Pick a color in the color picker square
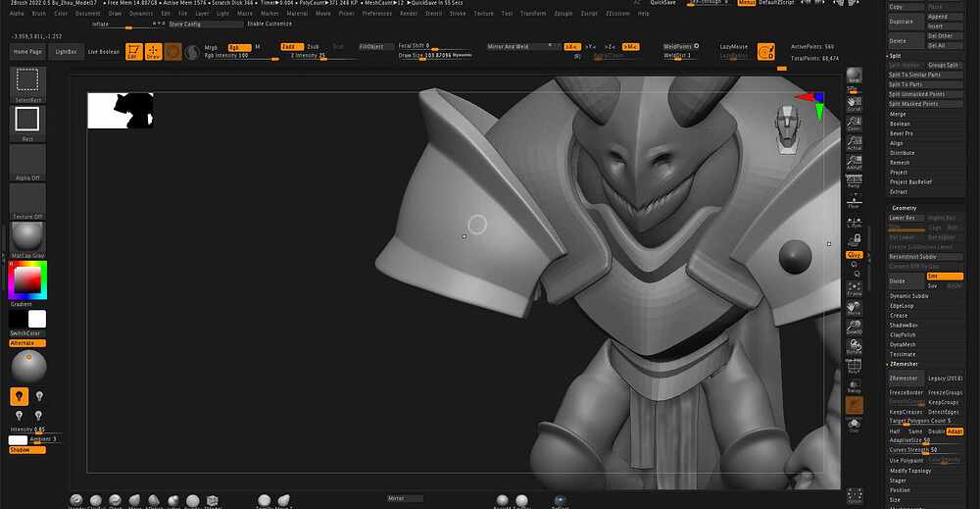This screenshot has width=980, height=509. [28, 280]
